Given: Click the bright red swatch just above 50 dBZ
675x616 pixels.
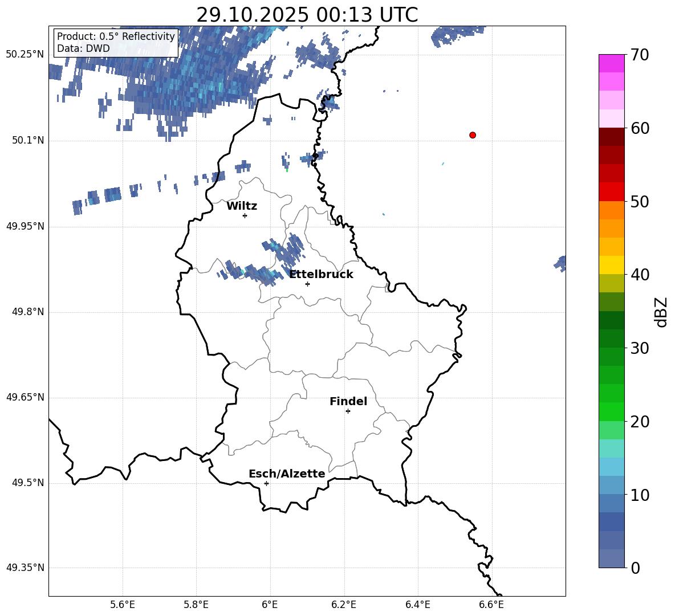Looking at the screenshot, I should pyautogui.click(x=611, y=192).
